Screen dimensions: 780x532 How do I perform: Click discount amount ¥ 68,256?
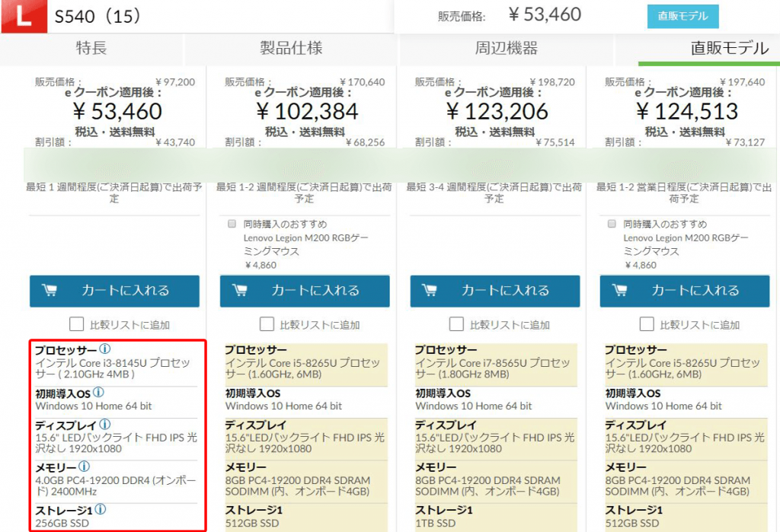pos(365,142)
